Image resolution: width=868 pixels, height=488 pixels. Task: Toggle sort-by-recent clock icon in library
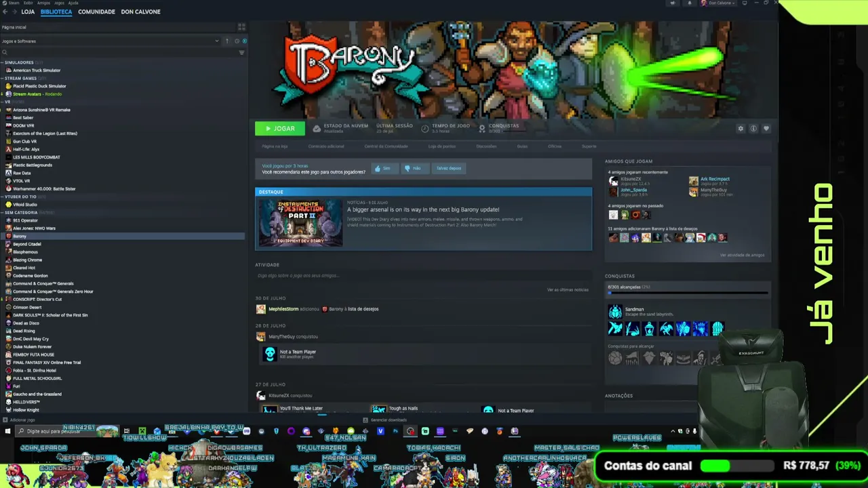tap(237, 41)
